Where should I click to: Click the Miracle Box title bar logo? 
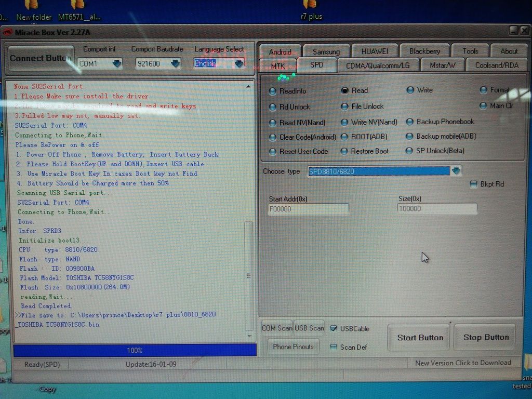click(x=7, y=33)
